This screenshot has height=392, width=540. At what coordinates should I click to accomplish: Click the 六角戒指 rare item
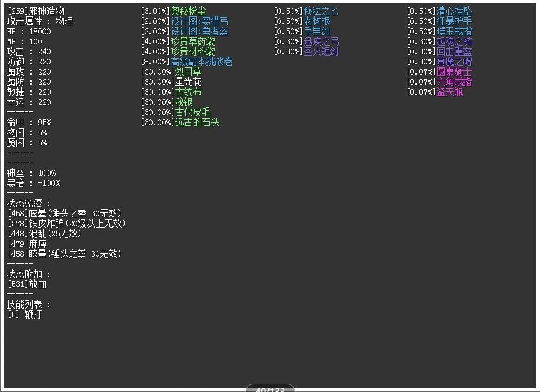click(454, 82)
